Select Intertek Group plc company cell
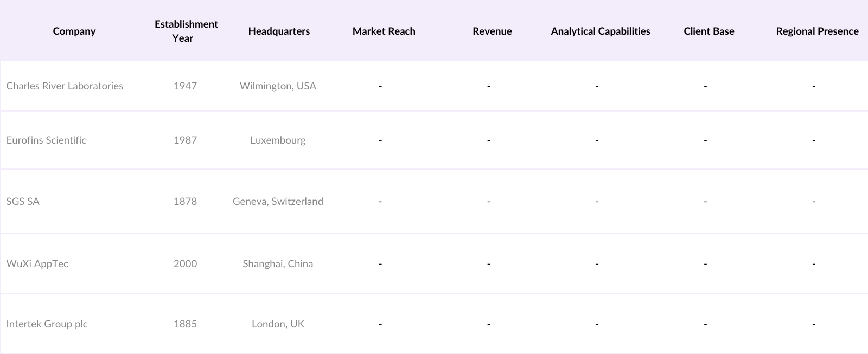868x354 pixels. pyautogui.click(x=47, y=324)
